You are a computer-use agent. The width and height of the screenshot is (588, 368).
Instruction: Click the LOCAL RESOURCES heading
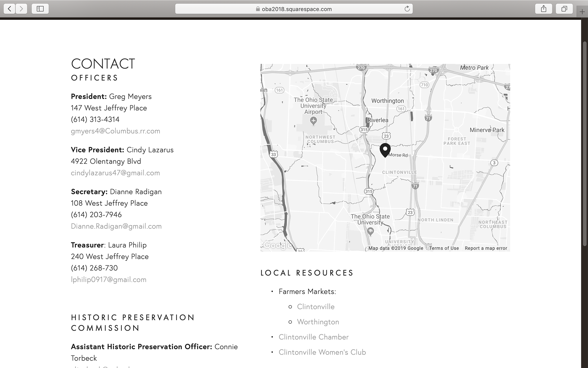point(307,273)
